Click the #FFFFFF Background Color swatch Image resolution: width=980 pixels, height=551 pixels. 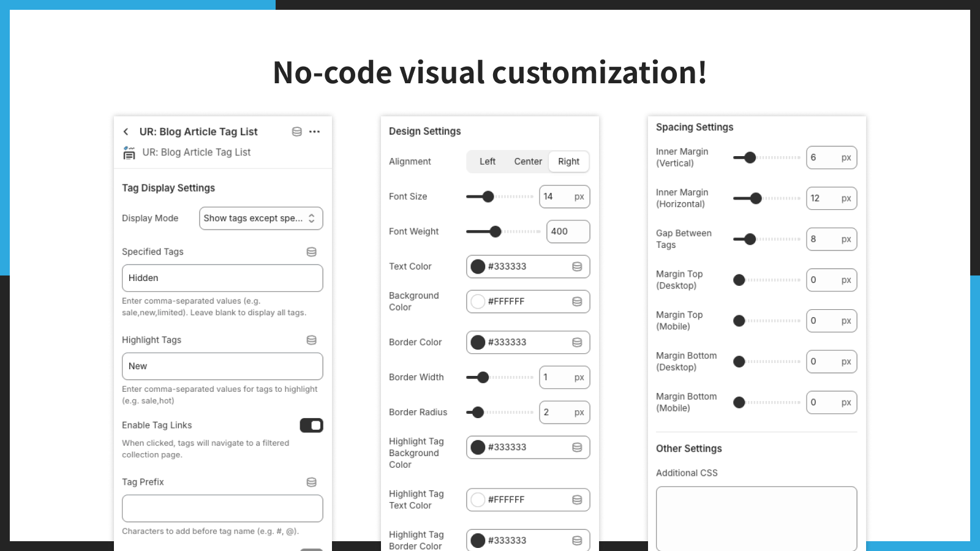click(478, 301)
